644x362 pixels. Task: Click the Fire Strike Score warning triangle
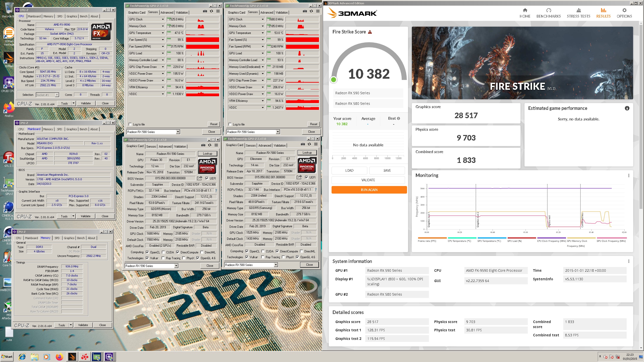click(370, 32)
